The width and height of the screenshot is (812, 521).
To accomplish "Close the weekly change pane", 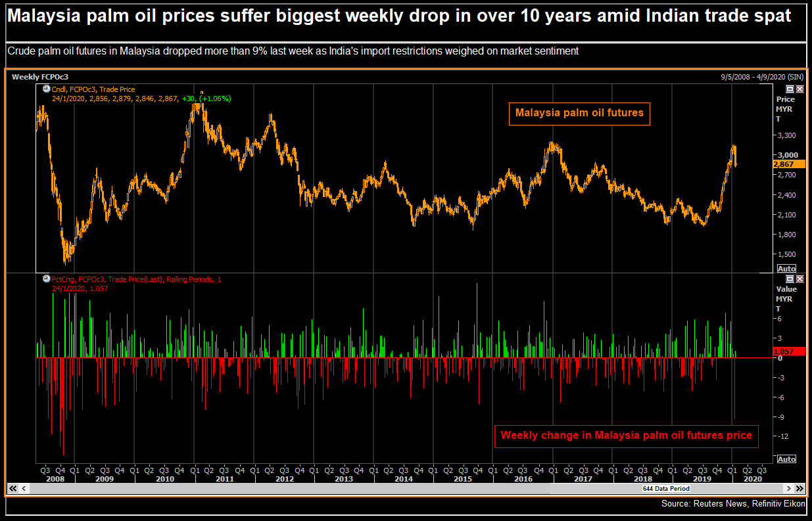I will (800, 279).
